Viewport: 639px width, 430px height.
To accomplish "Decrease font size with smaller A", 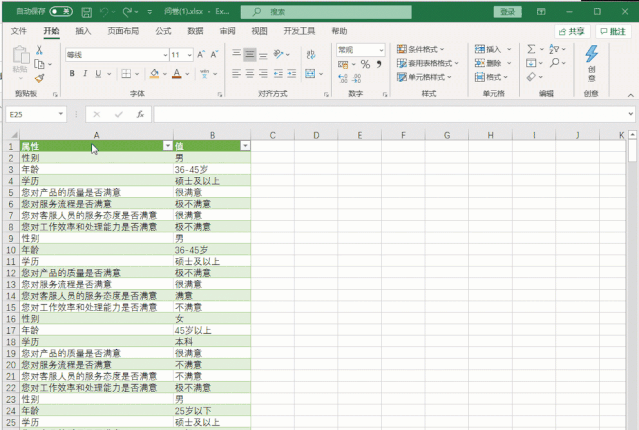I will tap(214, 55).
